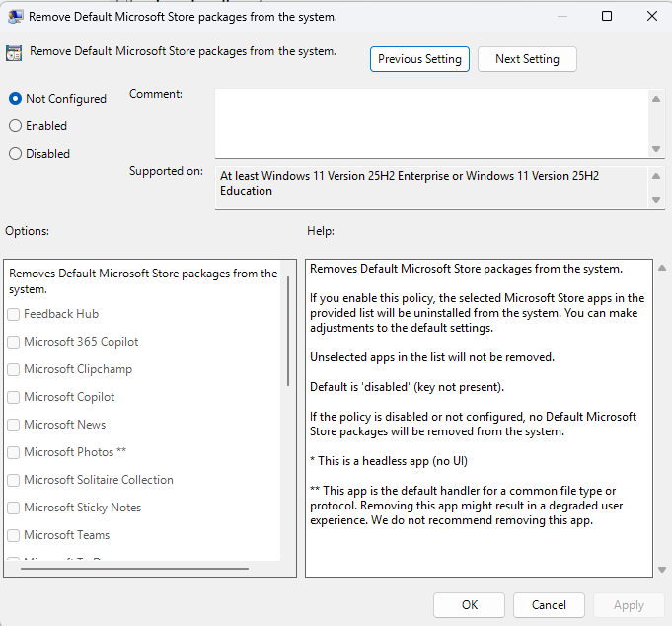
Task: Tick the Microsoft Copilot checkbox
Action: pos(14,397)
